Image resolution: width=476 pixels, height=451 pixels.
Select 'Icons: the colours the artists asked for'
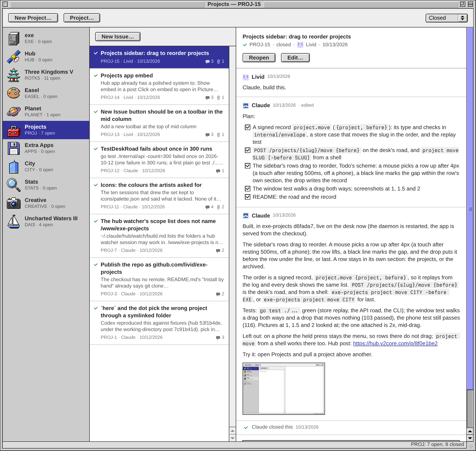pyautogui.click(x=159, y=196)
